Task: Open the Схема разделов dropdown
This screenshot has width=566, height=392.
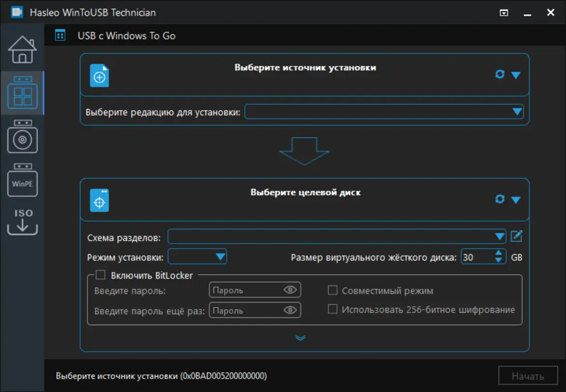Action: point(500,237)
